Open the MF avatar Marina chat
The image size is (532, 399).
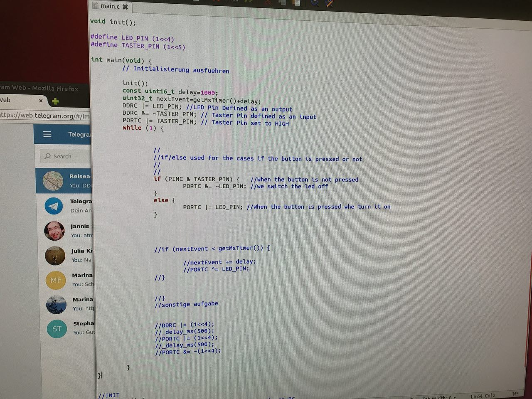pyautogui.click(x=56, y=280)
